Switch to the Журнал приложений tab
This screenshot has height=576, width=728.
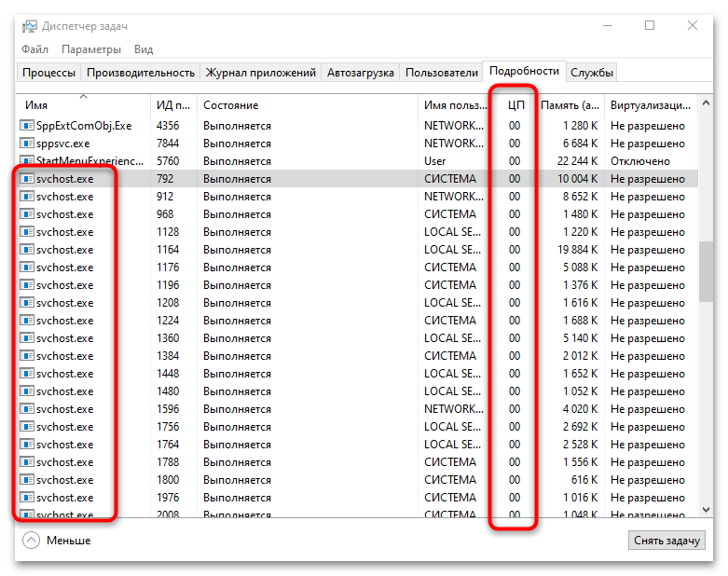coord(260,73)
